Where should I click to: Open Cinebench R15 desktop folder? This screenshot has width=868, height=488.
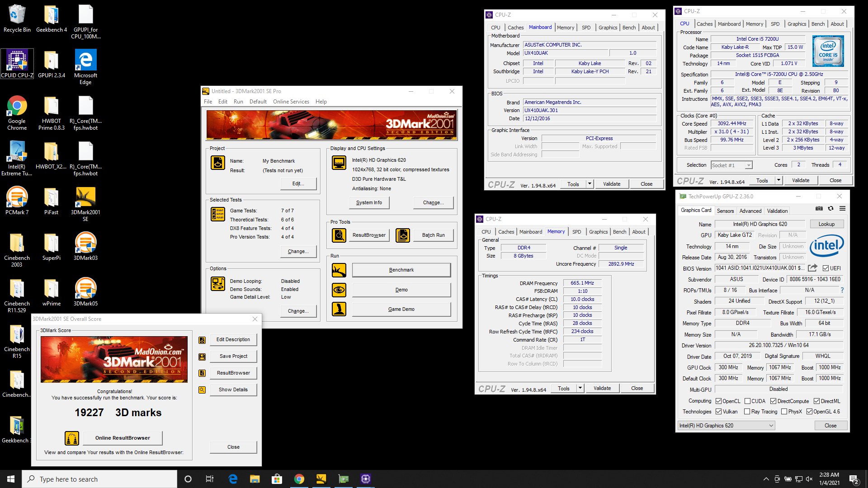click(17, 341)
